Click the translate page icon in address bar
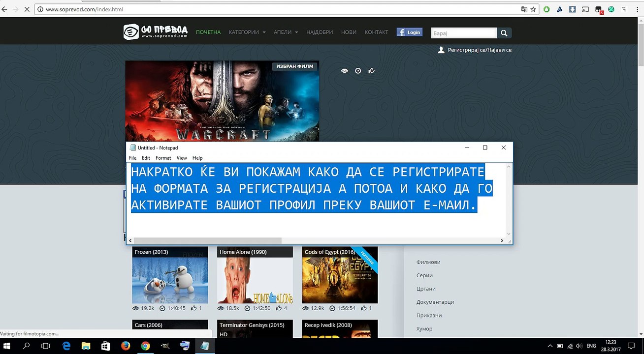Viewport: 644px width, 354px height. tap(524, 9)
